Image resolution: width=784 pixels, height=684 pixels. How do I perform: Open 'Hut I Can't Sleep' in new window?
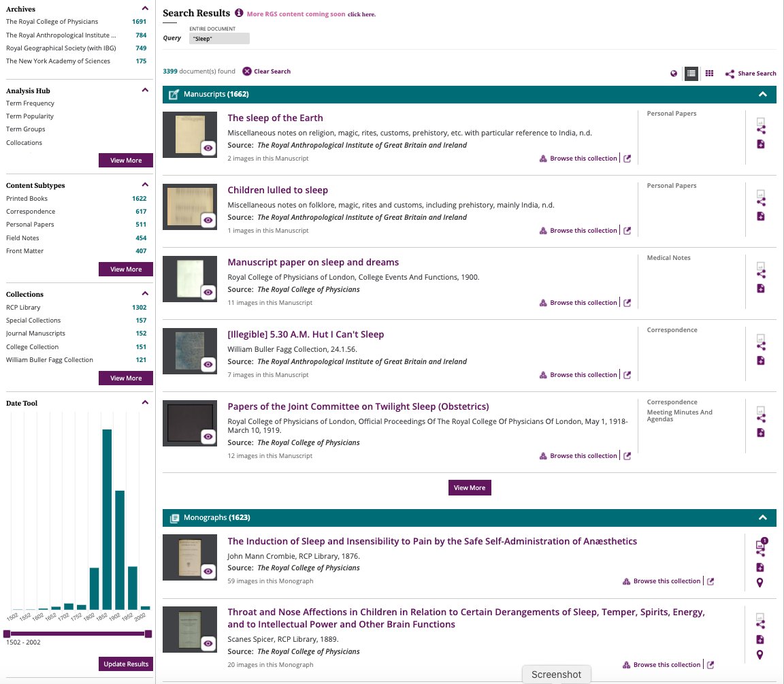tap(627, 374)
